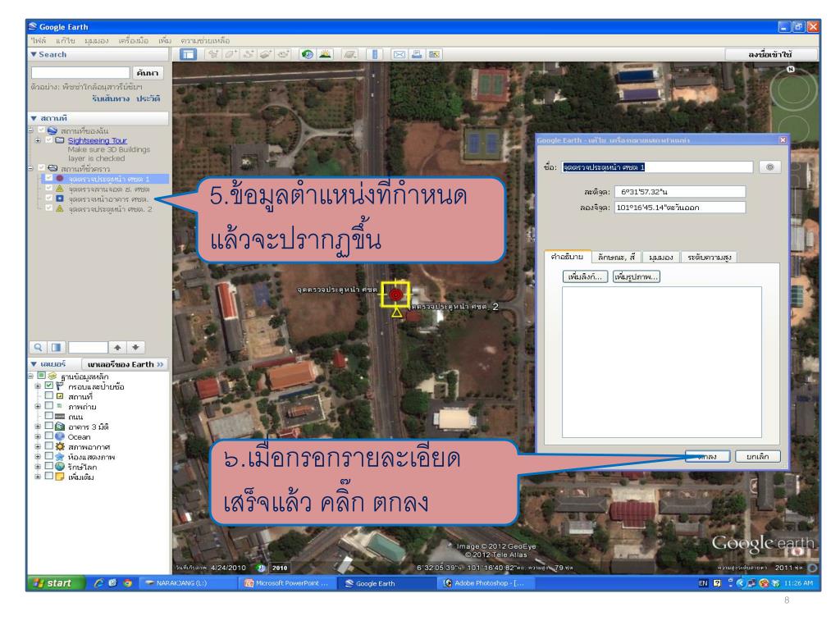Show historical imagery clock icon
The height and width of the screenshot is (630, 840).
308,54
